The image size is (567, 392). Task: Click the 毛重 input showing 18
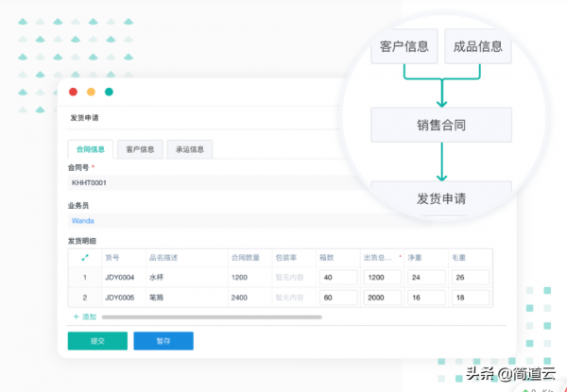pyautogui.click(x=470, y=297)
